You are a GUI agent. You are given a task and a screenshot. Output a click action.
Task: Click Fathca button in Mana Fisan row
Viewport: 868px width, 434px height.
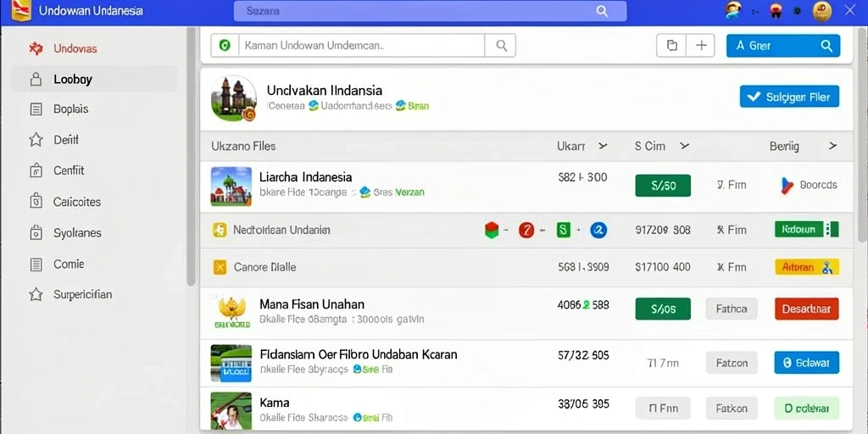coord(732,309)
